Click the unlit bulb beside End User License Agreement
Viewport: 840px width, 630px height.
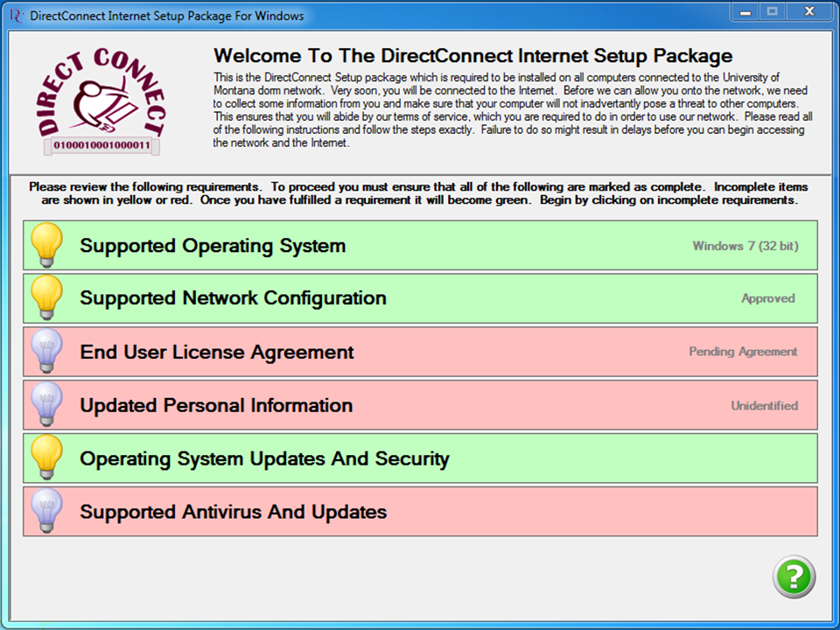46,351
